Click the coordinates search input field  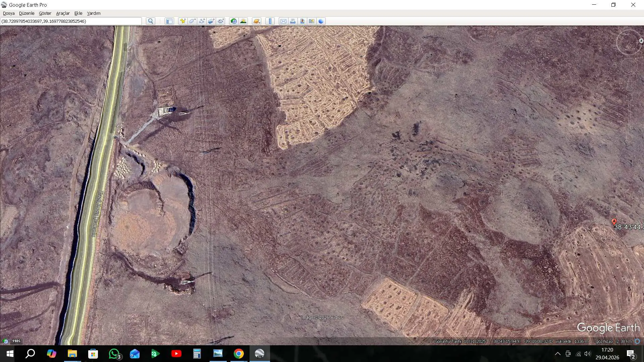(x=71, y=21)
